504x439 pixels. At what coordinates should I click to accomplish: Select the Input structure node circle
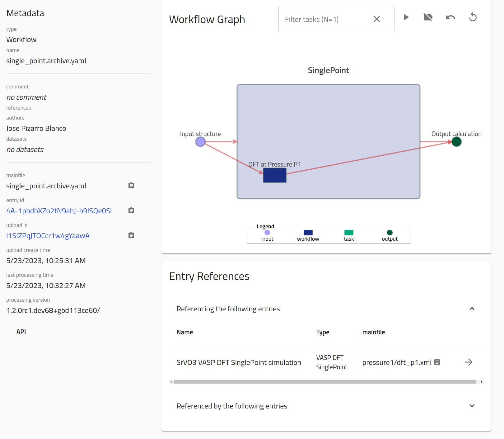(x=200, y=142)
